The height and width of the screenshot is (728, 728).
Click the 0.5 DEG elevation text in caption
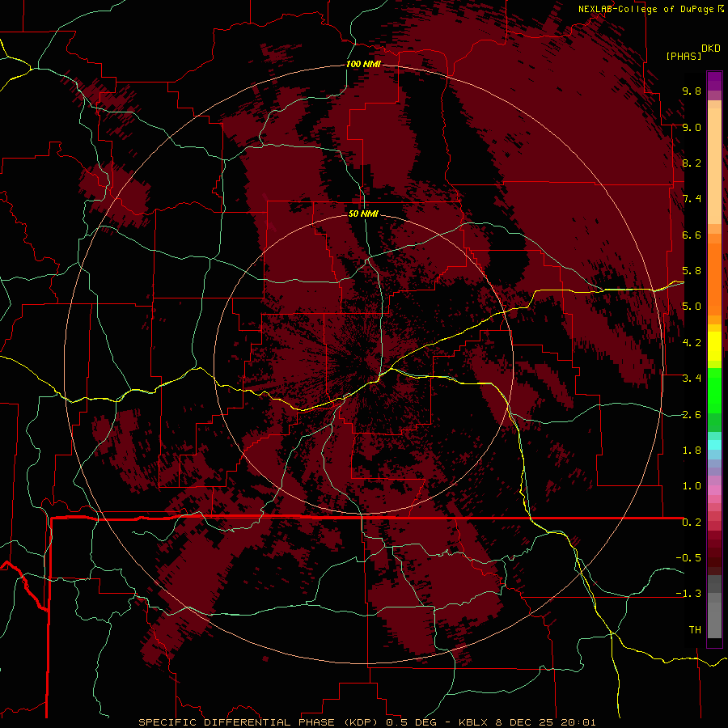(412, 722)
